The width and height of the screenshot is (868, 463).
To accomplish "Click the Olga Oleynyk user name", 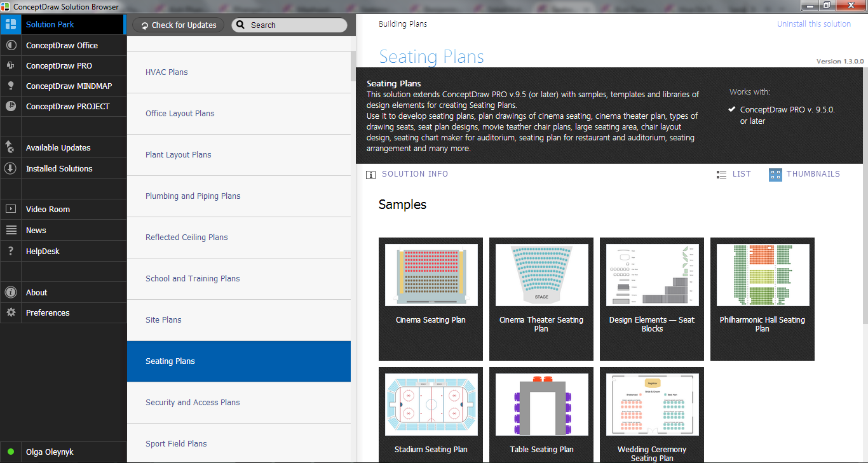I will pyautogui.click(x=50, y=452).
